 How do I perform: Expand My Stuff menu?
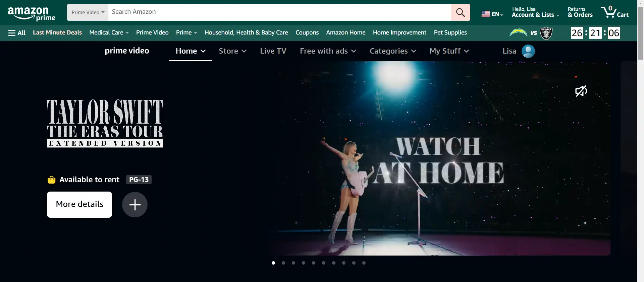(449, 51)
